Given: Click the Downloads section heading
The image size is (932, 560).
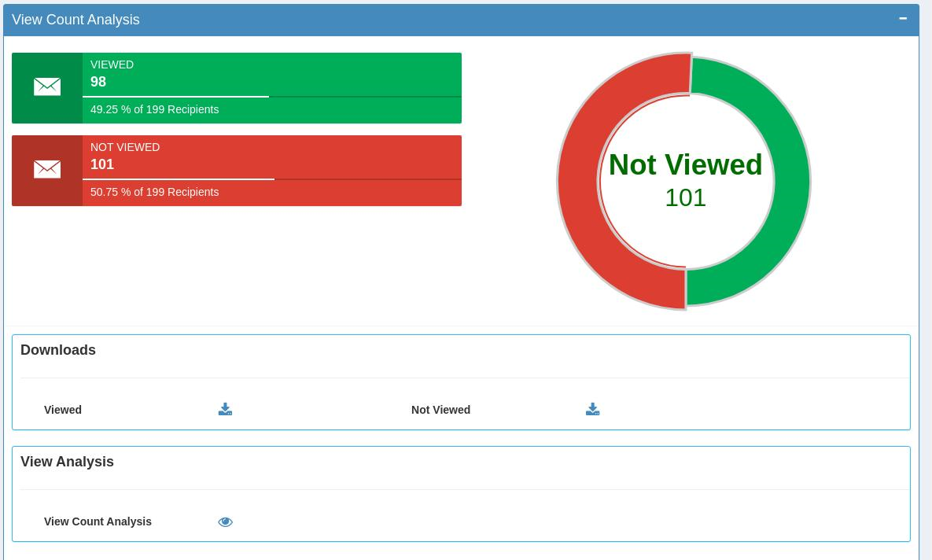Looking at the screenshot, I should (58, 350).
